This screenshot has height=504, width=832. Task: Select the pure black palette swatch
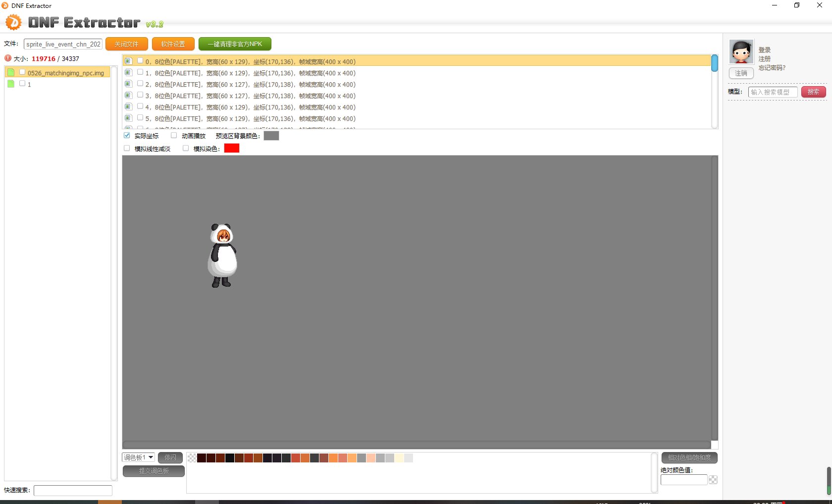pyautogui.click(x=230, y=458)
